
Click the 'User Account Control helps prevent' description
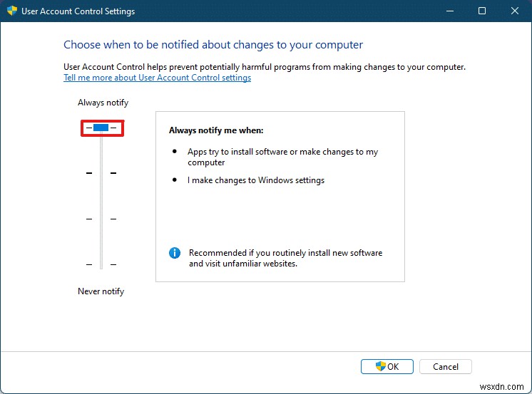265,67
